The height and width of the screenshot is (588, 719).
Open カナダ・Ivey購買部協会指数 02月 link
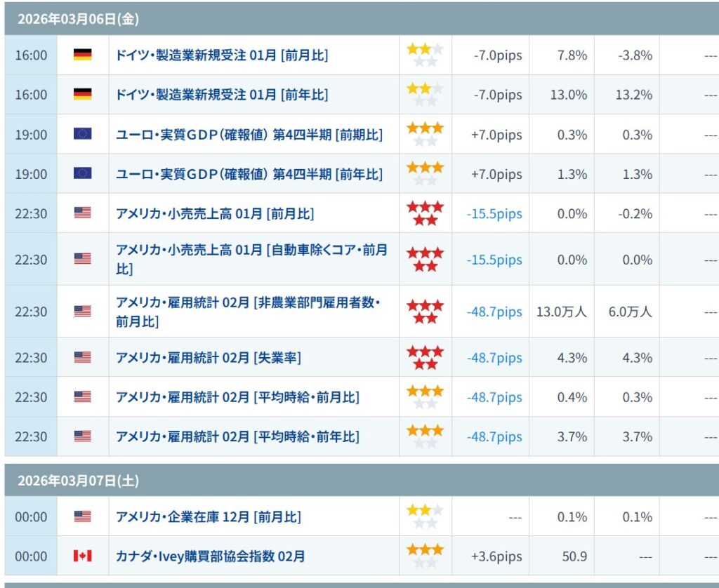click(x=211, y=556)
